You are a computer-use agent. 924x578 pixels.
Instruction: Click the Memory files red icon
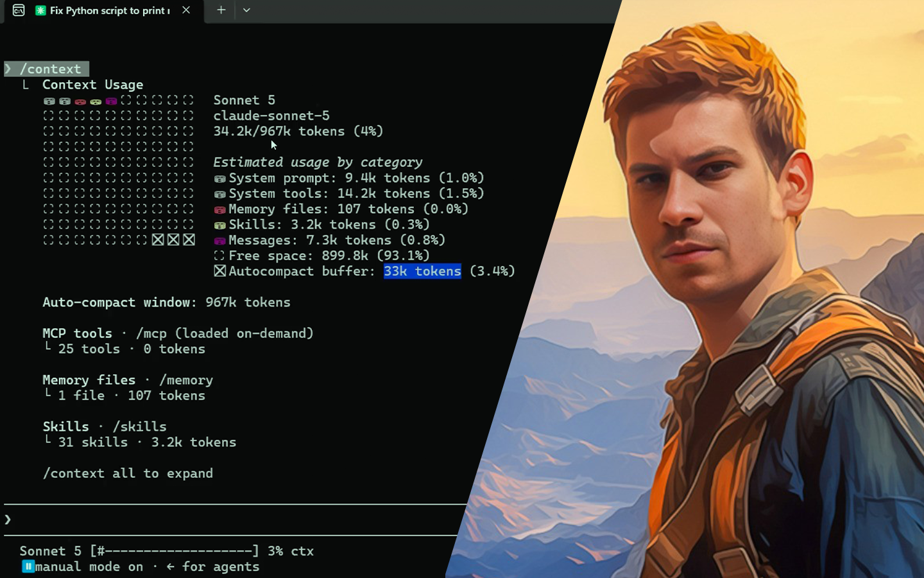pos(219,209)
